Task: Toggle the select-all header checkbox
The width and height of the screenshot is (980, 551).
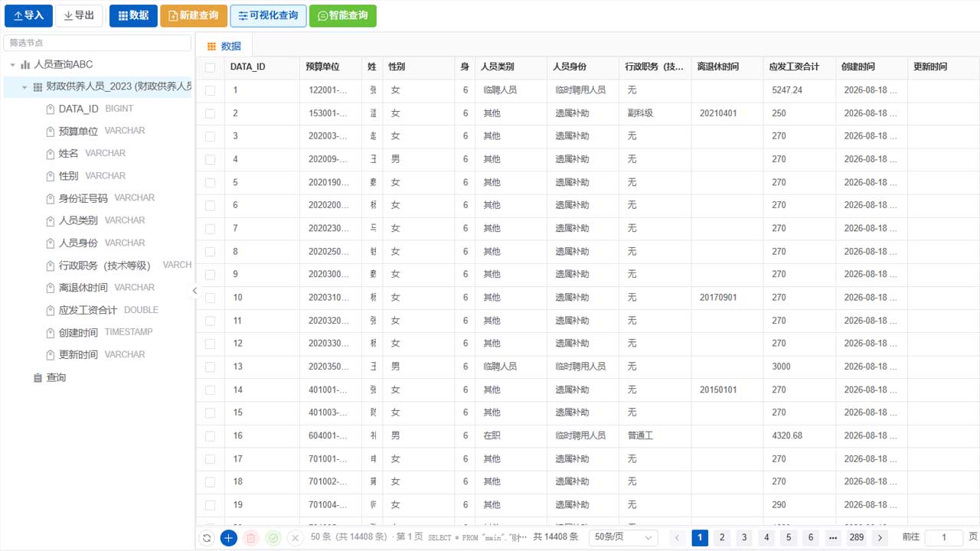Action: (x=210, y=67)
